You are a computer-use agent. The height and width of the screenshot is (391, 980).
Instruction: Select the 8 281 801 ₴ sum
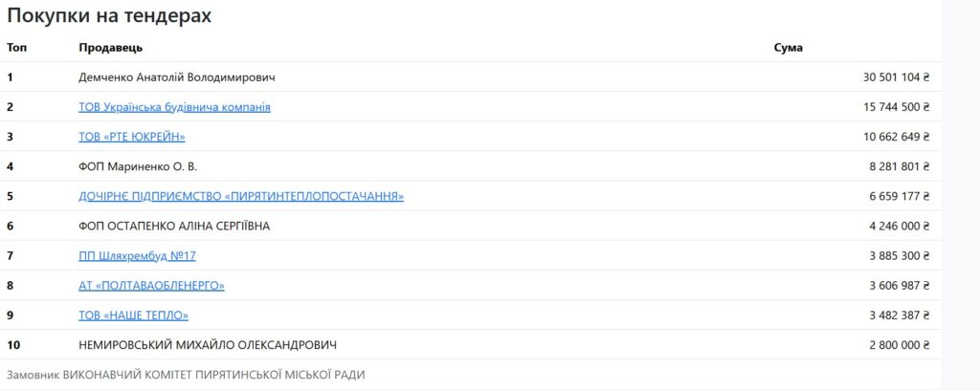point(899,166)
